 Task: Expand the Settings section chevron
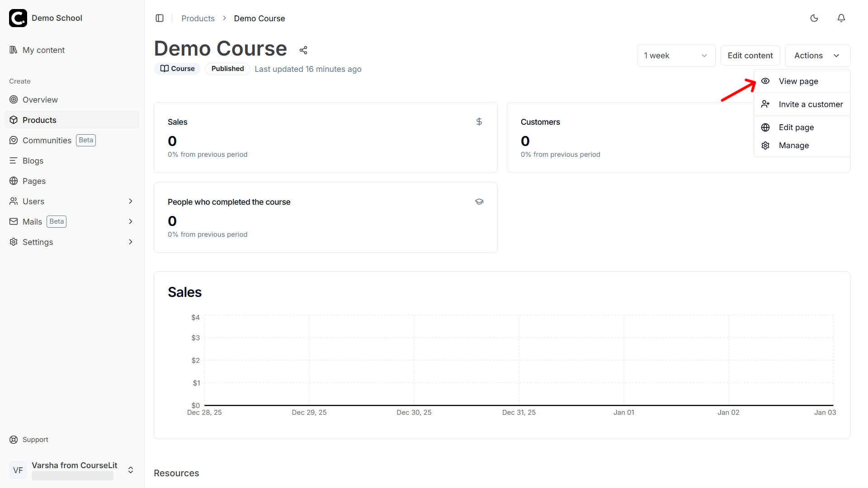[x=131, y=242]
